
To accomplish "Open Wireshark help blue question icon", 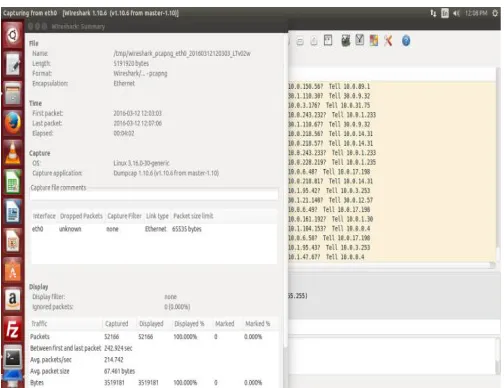I will pos(406,41).
